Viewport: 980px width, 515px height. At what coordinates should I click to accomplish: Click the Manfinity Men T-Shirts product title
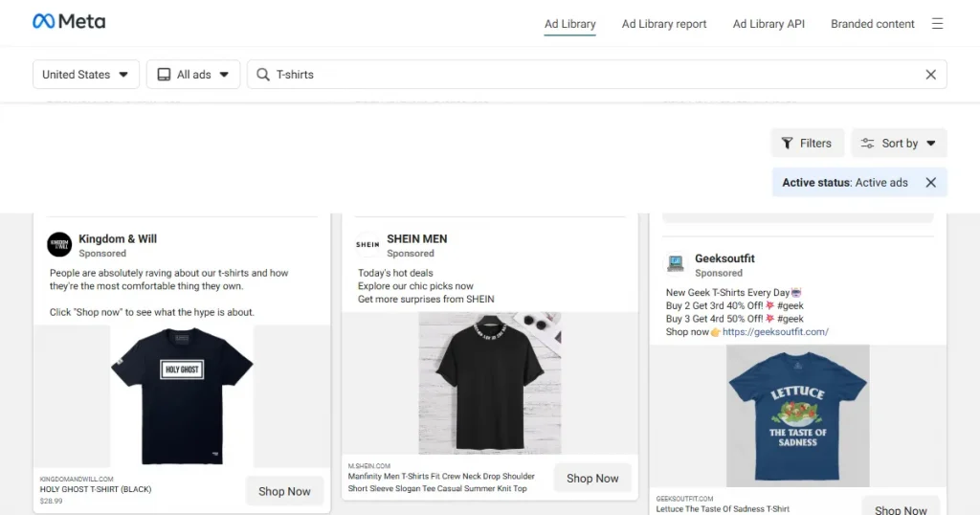pyautogui.click(x=441, y=482)
